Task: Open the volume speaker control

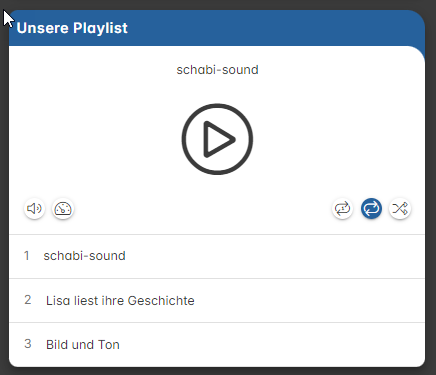Action: [x=34, y=209]
